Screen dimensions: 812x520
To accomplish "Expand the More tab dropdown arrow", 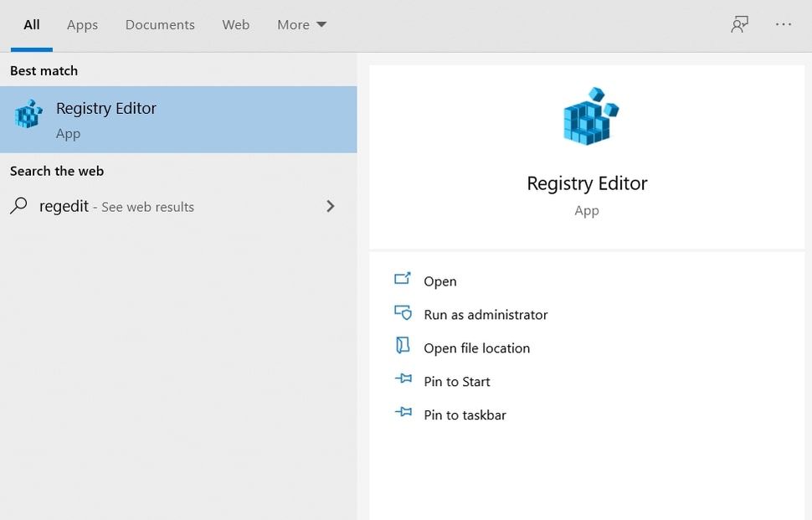I will 321,24.
